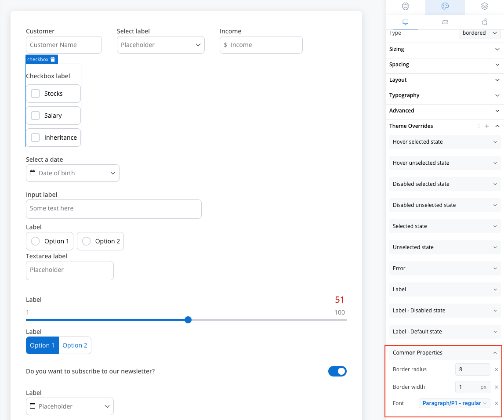The height and width of the screenshot is (420, 504).
Task: Switch to Apple platform view
Action: (484, 22)
